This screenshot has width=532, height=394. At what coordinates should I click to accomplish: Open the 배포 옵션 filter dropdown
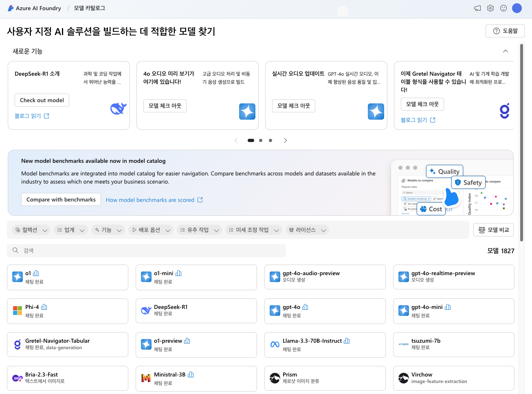151,230
